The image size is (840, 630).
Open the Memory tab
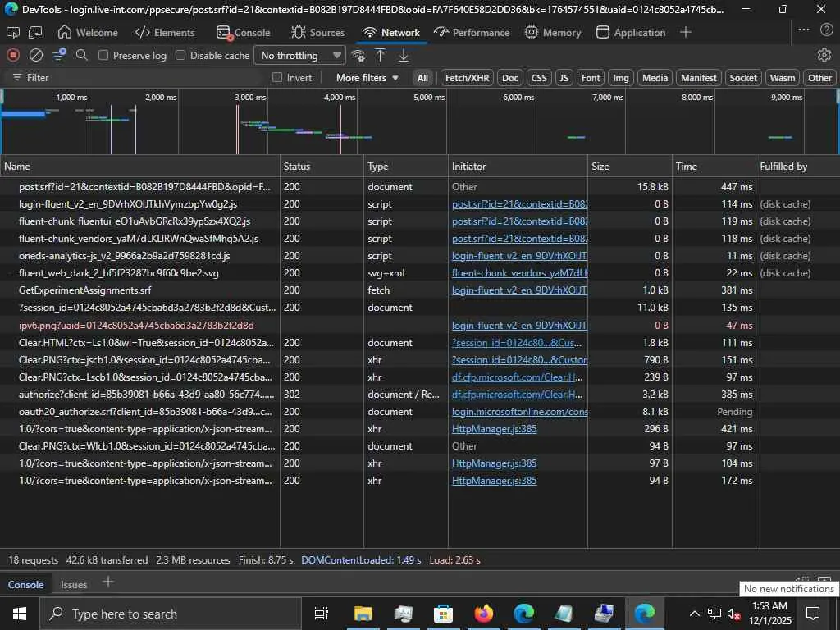click(553, 33)
